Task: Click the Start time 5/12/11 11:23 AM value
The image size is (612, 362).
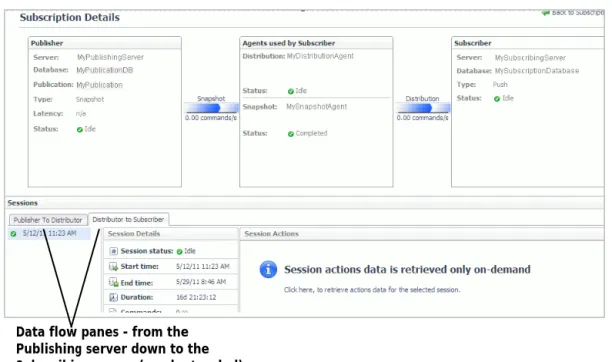Action: point(203,266)
